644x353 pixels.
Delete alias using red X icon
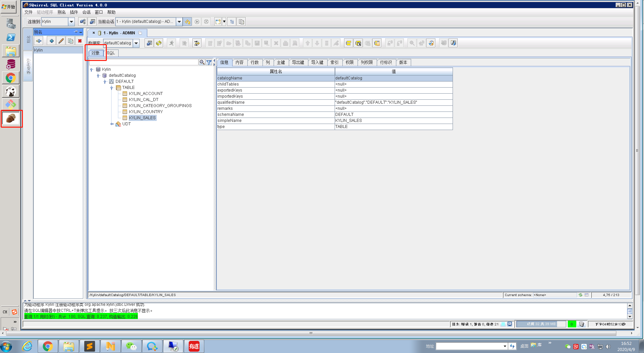pos(80,41)
